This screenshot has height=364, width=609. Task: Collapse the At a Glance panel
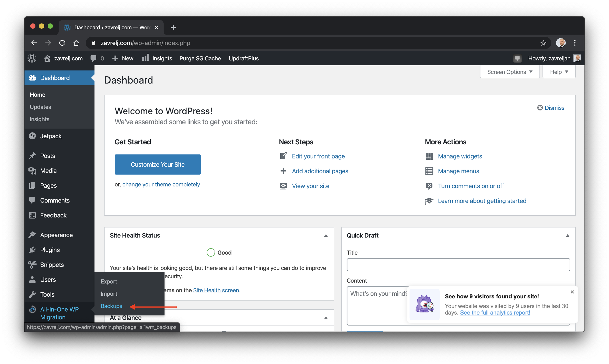[x=326, y=318]
